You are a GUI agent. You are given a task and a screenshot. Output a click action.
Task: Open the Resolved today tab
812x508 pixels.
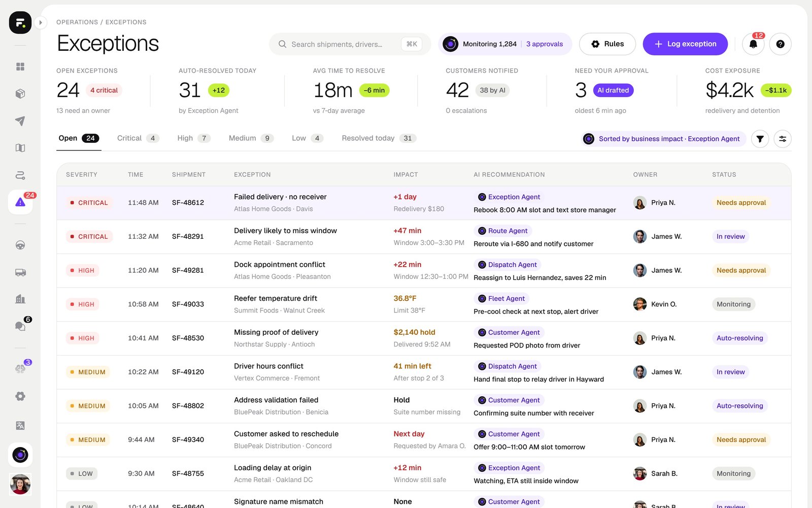coord(379,138)
